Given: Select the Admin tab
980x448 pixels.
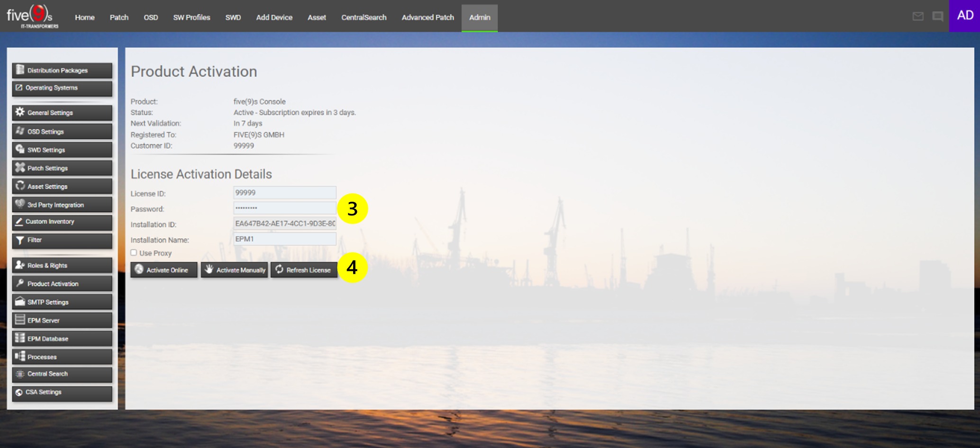Looking at the screenshot, I should click(x=480, y=18).
